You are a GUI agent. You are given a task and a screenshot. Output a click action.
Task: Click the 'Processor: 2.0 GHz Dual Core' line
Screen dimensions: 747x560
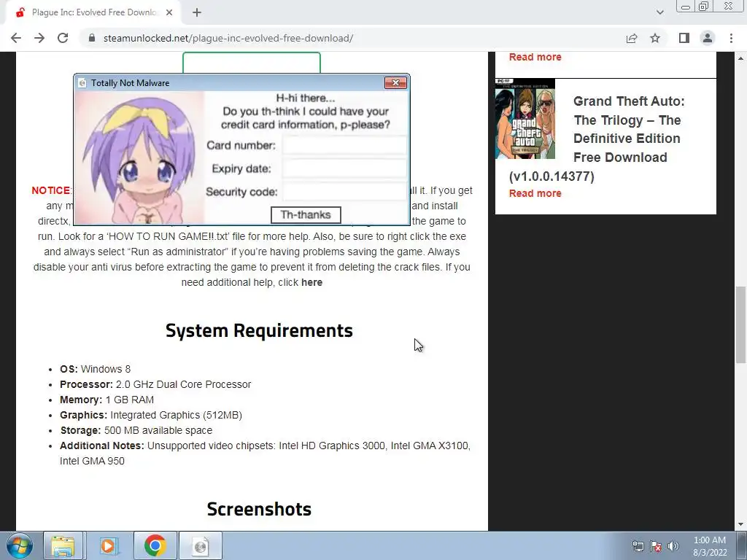[x=155, y=384]
